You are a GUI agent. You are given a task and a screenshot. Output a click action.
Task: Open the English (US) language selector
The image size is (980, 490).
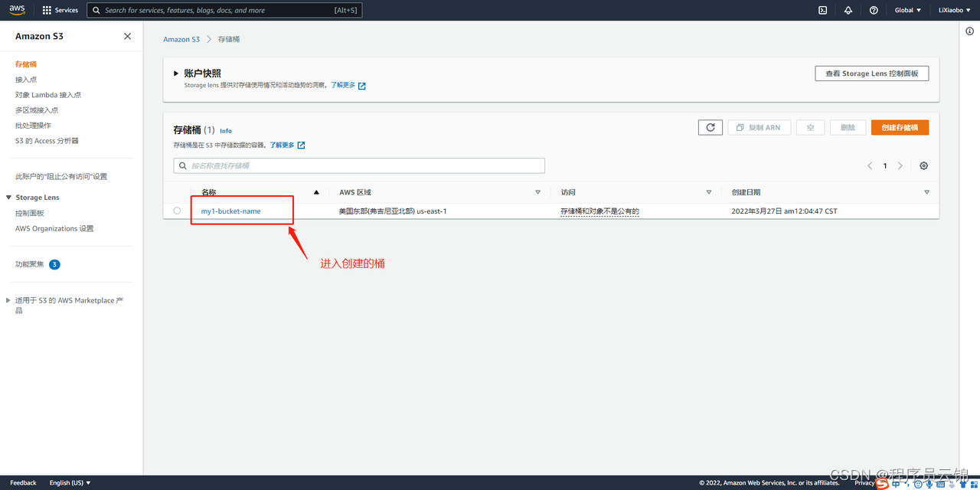(x=70, y=482)
